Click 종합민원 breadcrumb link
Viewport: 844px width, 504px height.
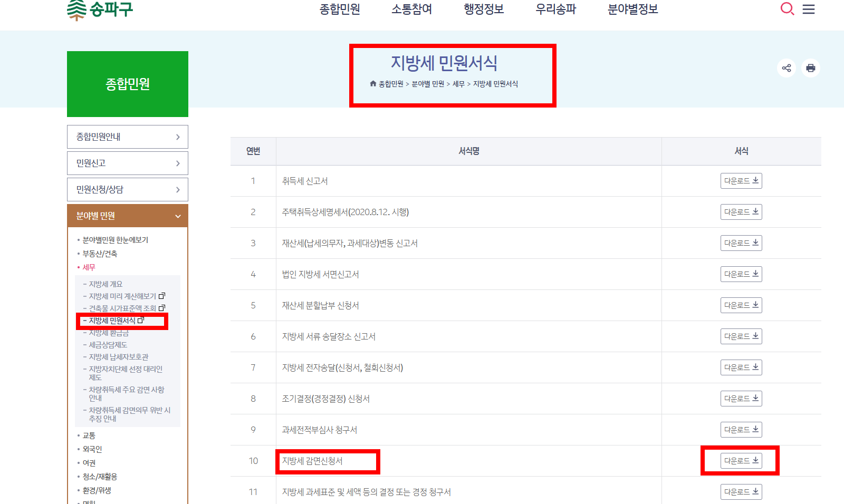click(391, 84)
